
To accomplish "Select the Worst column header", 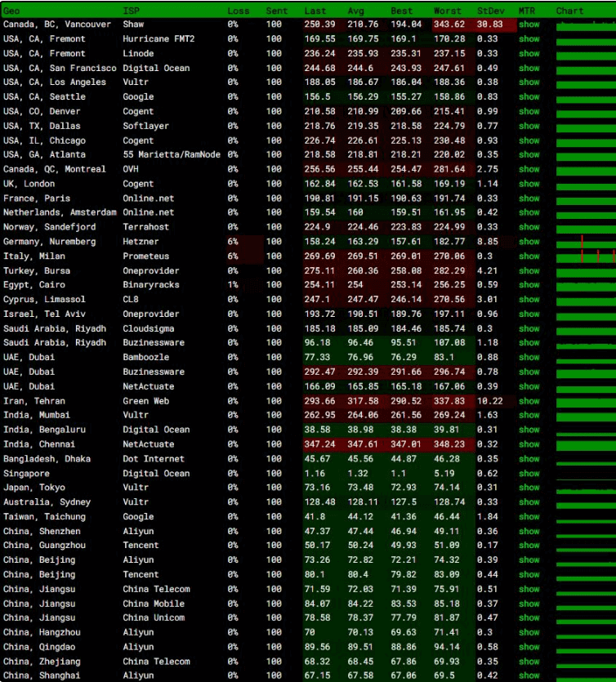I will pyautogui.click(x=448, y=11).
